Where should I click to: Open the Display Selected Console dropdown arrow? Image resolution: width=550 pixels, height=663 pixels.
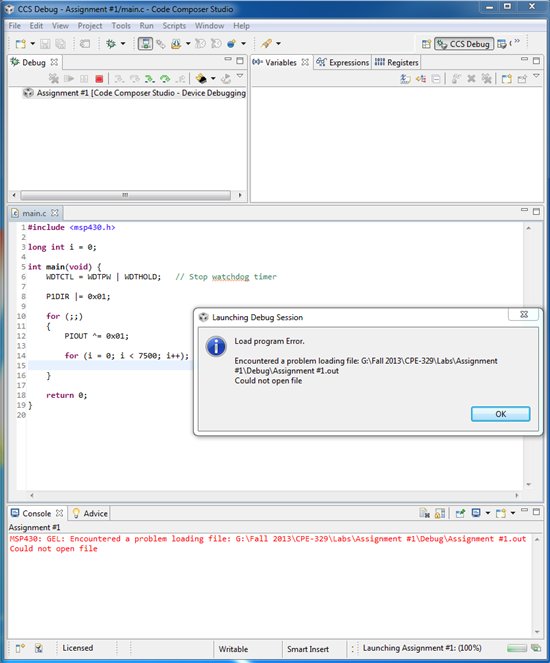pyautogui.click(x=488, y=513)
